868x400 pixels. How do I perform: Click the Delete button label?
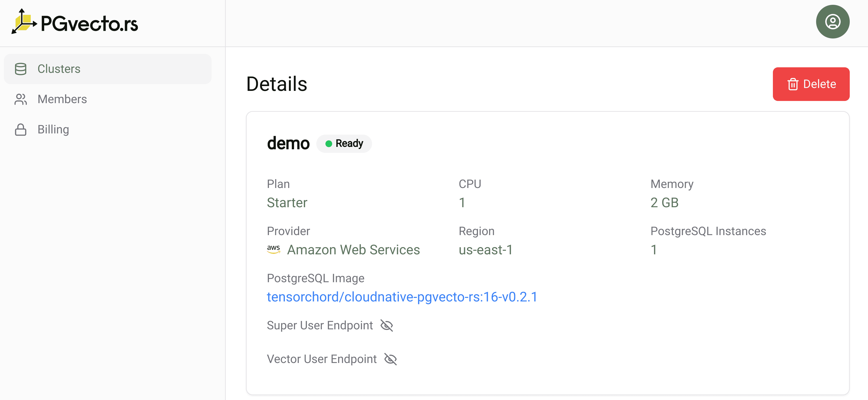[819, 84]
